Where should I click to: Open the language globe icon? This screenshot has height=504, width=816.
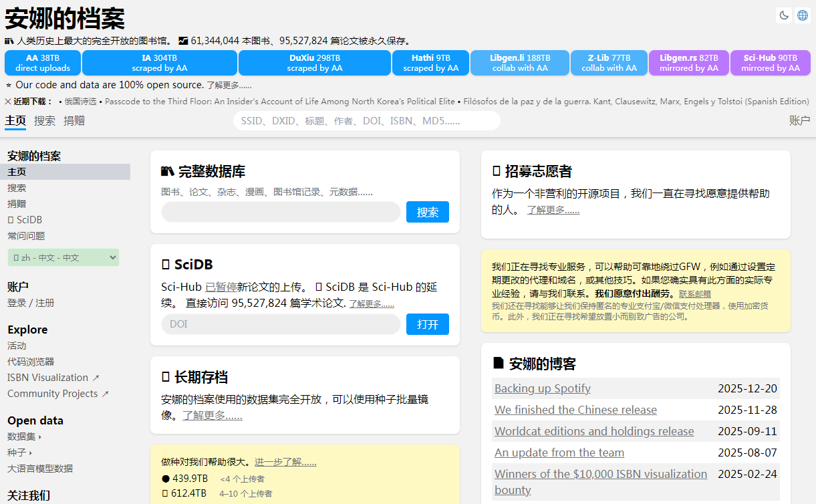[801, 15]
